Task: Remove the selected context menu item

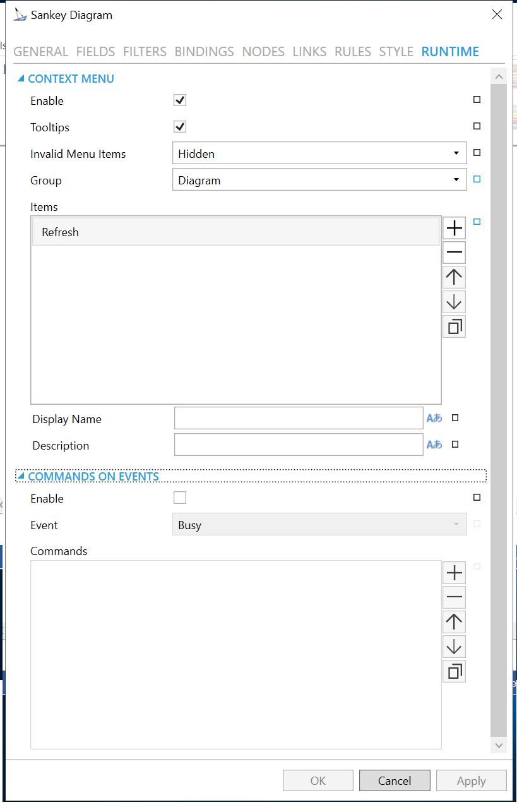Action: pos(454,253)
